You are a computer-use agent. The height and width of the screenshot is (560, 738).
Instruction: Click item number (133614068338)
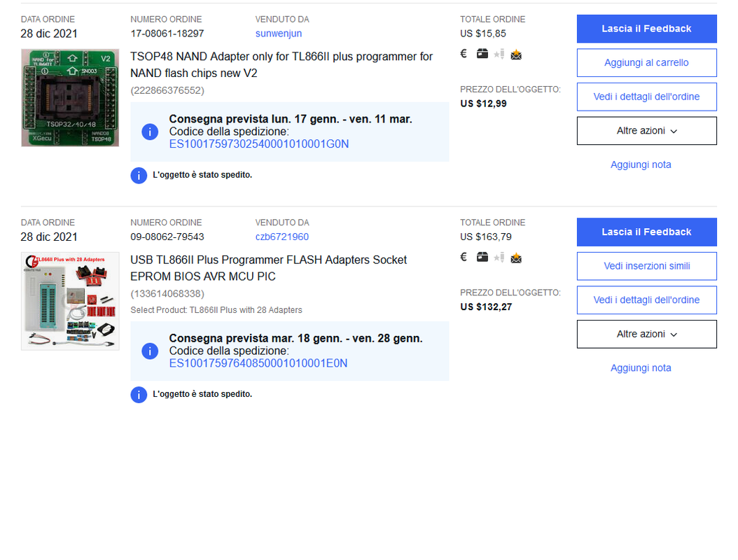[x=167, y=293]
